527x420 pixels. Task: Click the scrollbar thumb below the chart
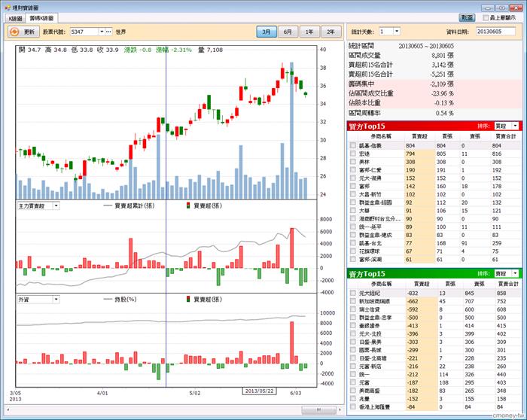tap(319, 410)
